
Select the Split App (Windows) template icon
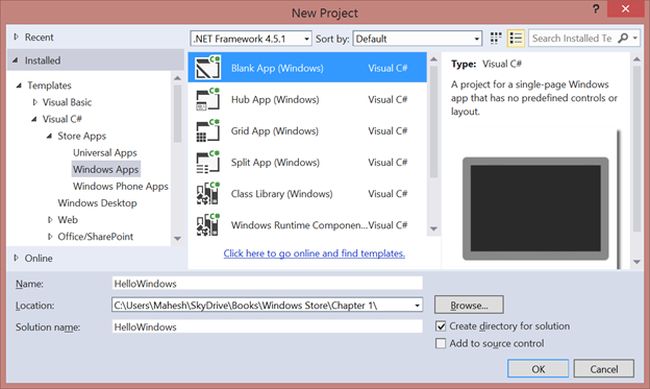pos(208,162)
